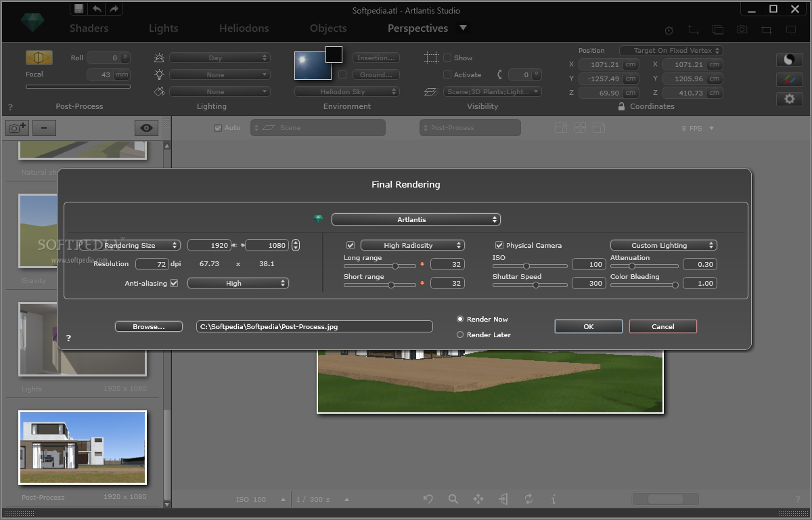Click the help question mark in Final Rendering dialog
This screenshot has width=812, height=520.
point(68,339)
